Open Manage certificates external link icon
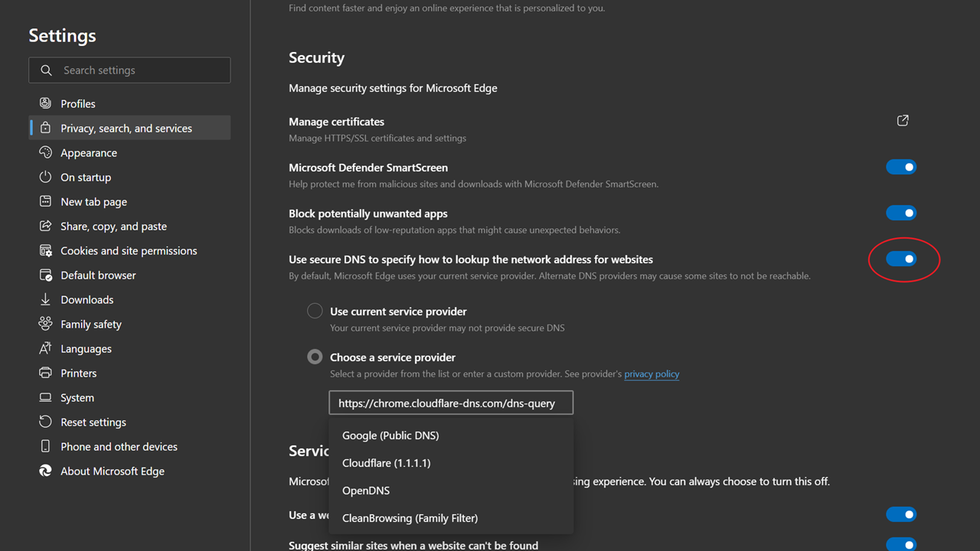 [x=903, y=120]
